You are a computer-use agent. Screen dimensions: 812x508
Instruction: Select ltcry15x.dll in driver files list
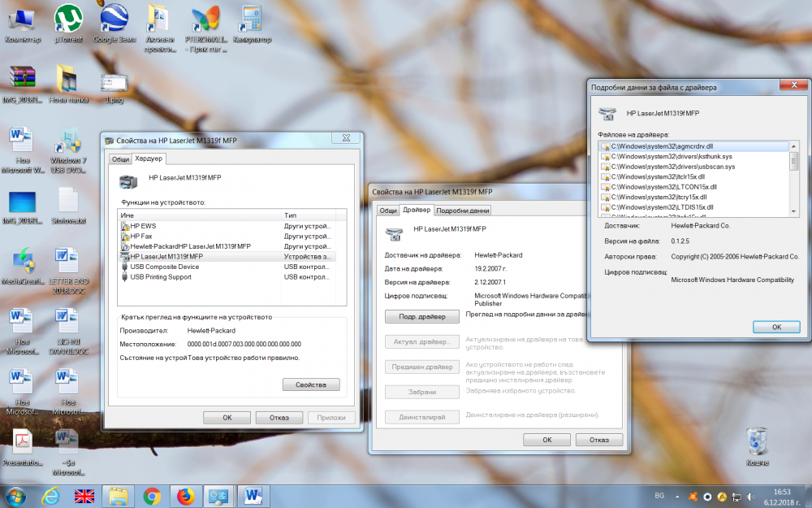click(x=694, y=197)
